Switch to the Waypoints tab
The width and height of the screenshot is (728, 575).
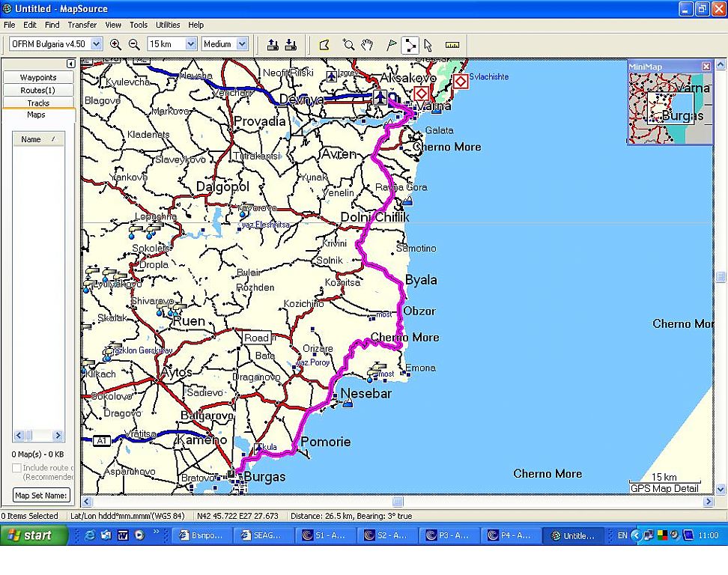tap(38, 77)
